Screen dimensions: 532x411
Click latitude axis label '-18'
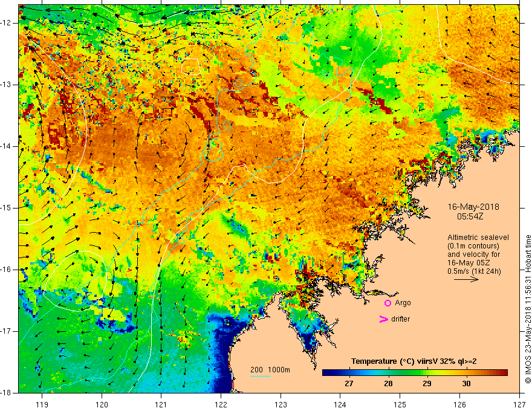pos(6,393)
